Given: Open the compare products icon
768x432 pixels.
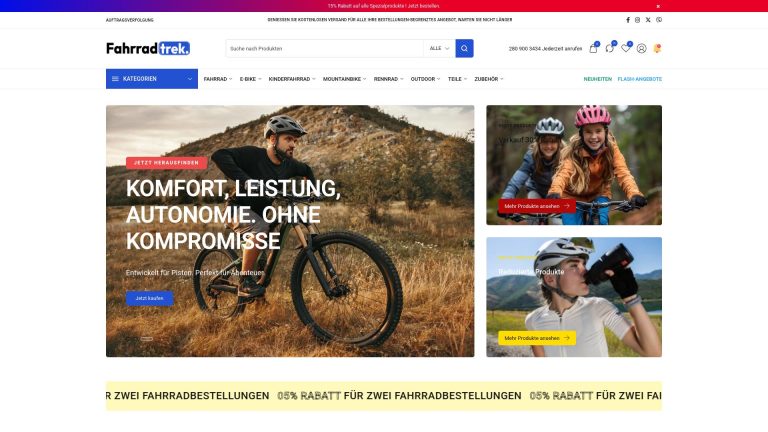Looking at the screenshot, I should click(609, 48).
